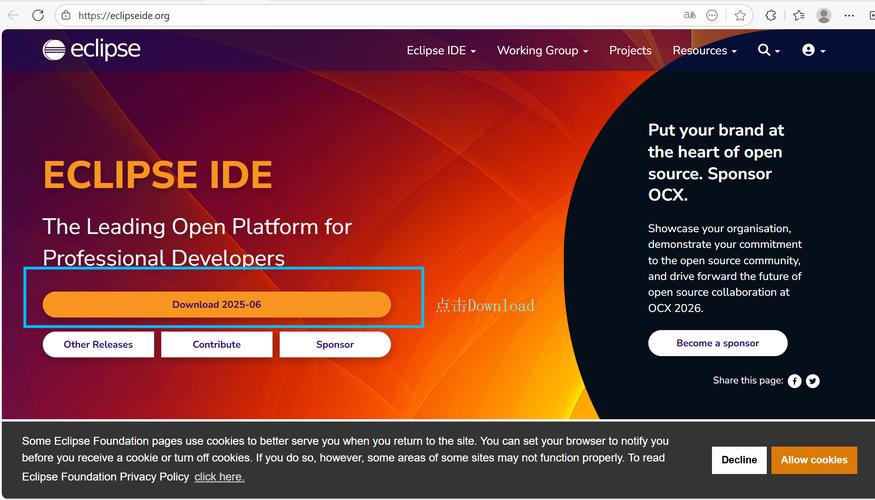Expand the Eclipse IDE dropdown menu
The height and width of the screenshot is (500, 875).
tap(441, 50)
